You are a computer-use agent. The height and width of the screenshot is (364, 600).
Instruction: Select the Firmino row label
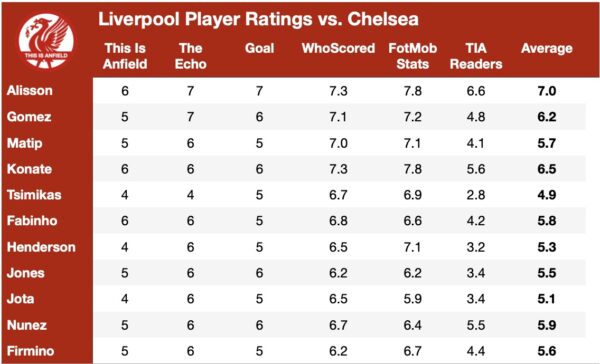pos(31,351)
